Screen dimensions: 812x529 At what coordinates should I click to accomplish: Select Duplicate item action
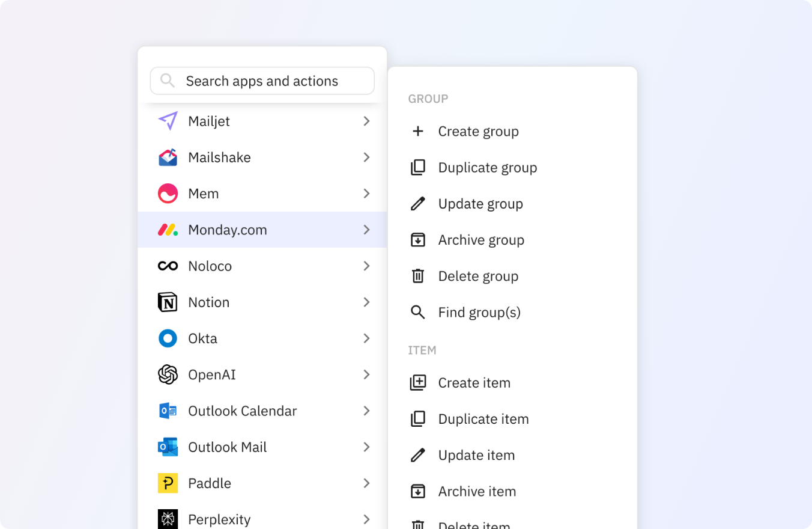coord(483,419)
